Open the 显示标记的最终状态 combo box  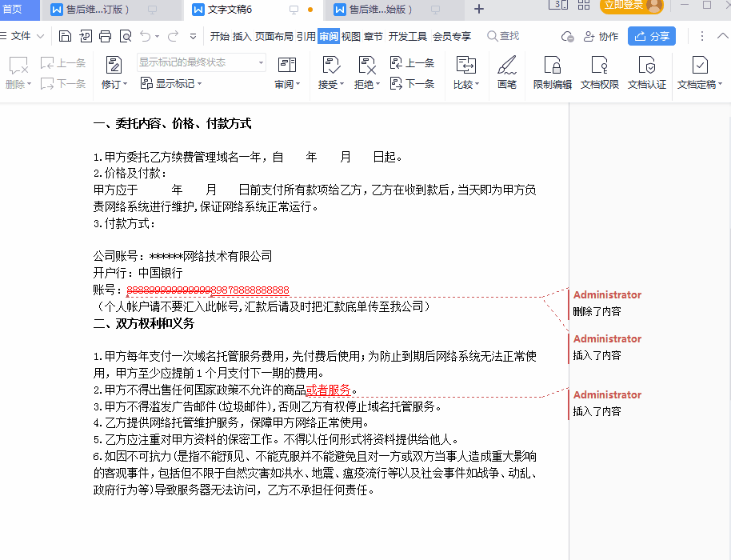(202, 62)
